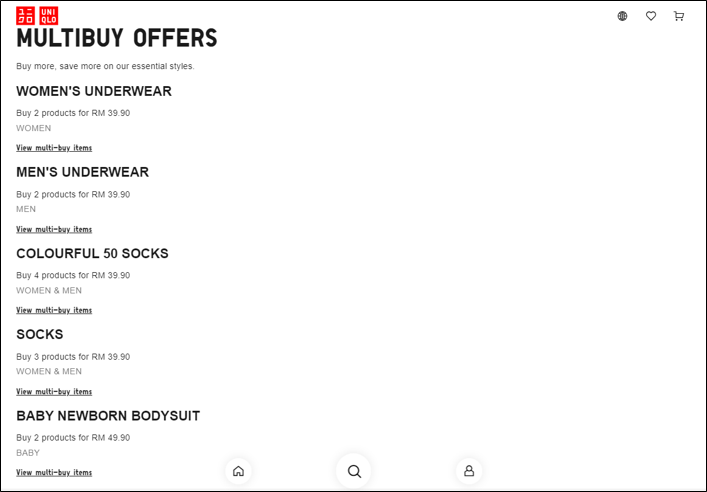The height and width of the screenshot is (492, 707).
Task: View multi-buy items for Men's Underwear
Action: pos(54,229)
